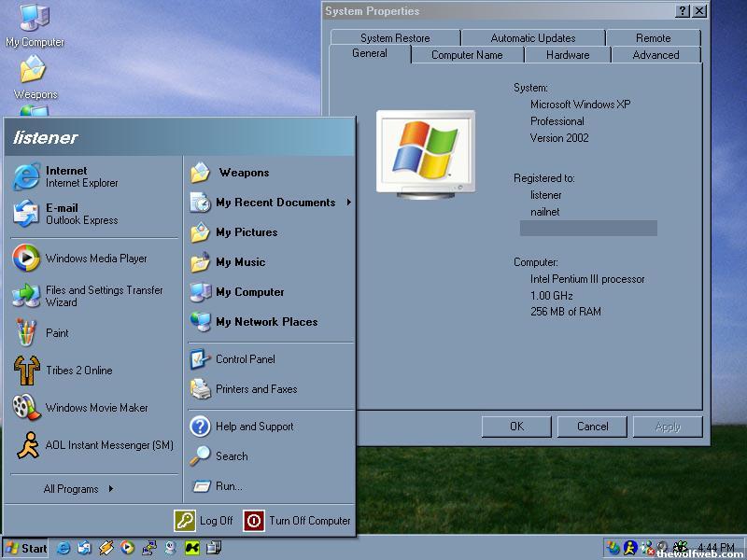Image resolution: width=747 pixels, height=560 pixels.
Task: Click the OK button in System Properties
Action: (516, 427)
